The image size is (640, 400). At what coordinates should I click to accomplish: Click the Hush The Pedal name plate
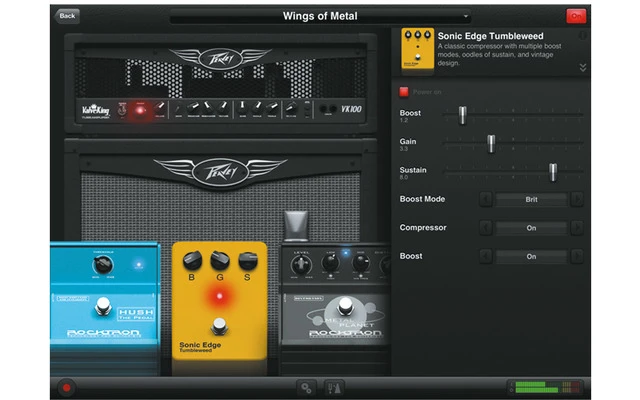tap(136, 314)
